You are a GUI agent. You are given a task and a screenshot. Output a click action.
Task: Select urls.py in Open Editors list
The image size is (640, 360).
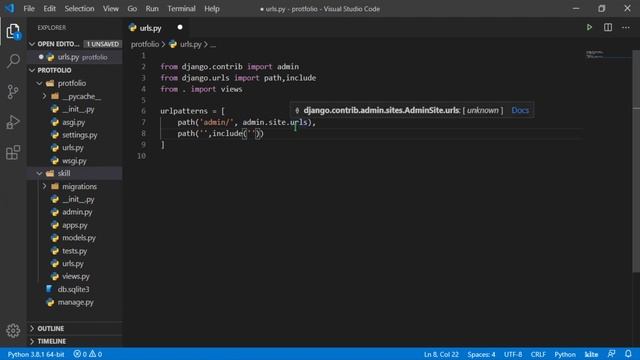click(75, 57)
